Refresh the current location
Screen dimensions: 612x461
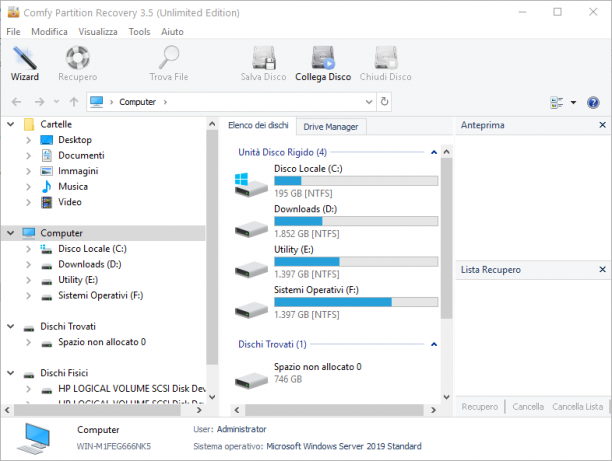tap(384, 102)
